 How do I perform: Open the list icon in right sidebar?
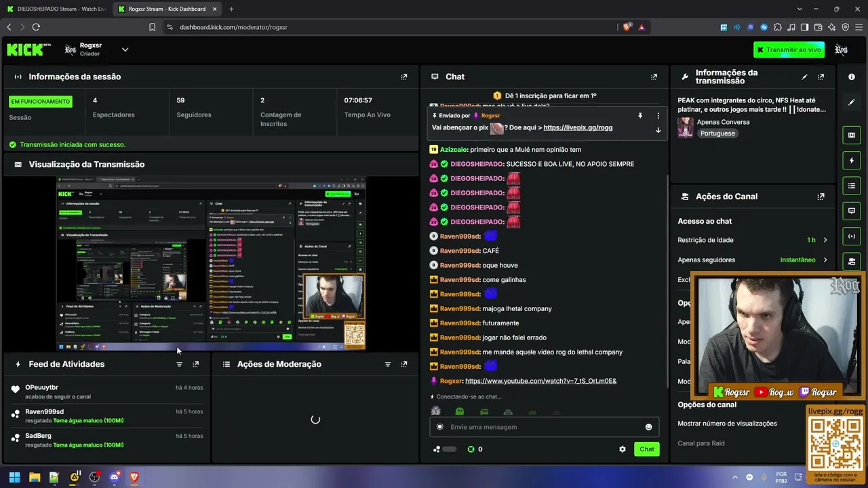coord(852,186)
